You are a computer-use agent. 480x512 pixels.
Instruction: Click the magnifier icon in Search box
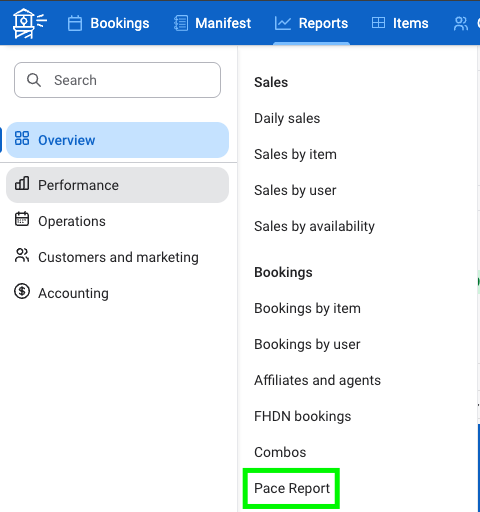(x=34, y=80)
